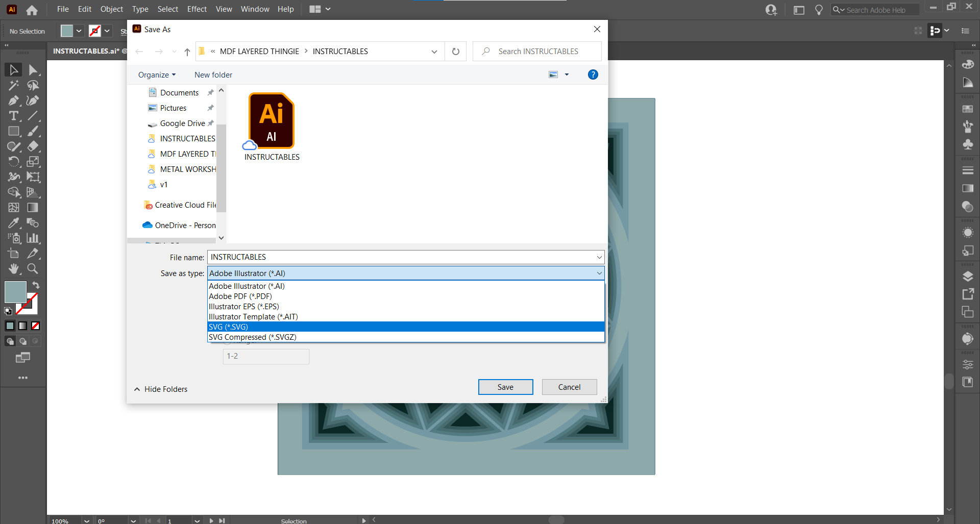The height and width of the screenshot is (524, 980).
Task: Click the Cancel button
Action: (569, 387)
